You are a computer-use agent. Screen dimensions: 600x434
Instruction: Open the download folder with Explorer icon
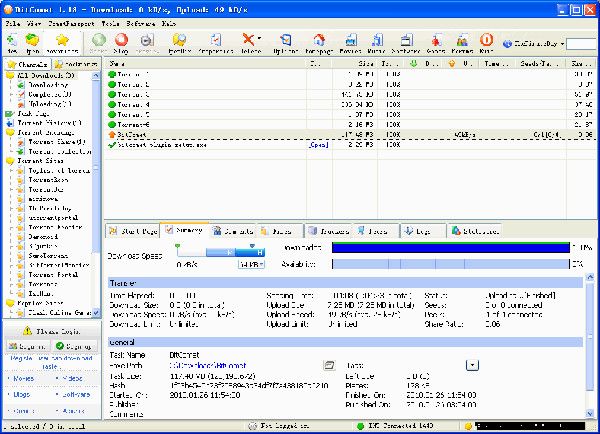pos(179,40)
